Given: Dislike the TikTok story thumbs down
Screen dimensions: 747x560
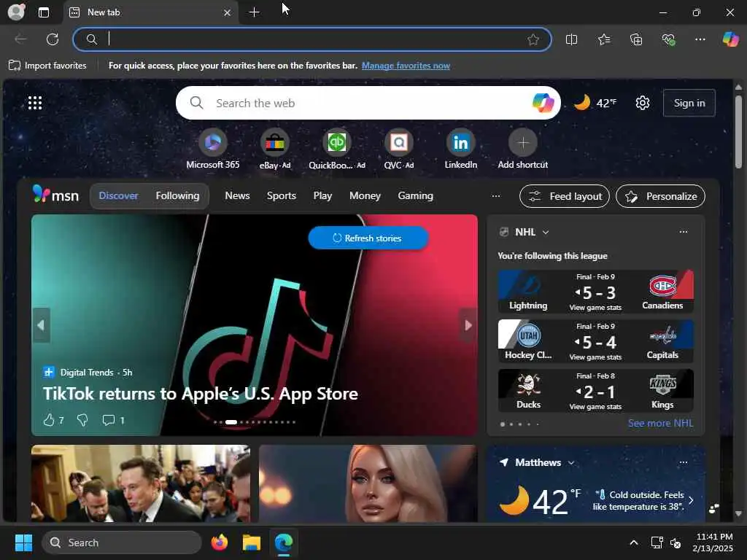Looking at the screenshot, I should [x=82, y=420].
